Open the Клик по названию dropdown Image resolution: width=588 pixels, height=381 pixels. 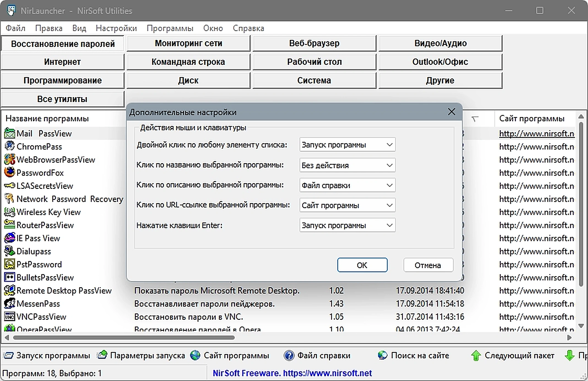(x=348, y=165)
